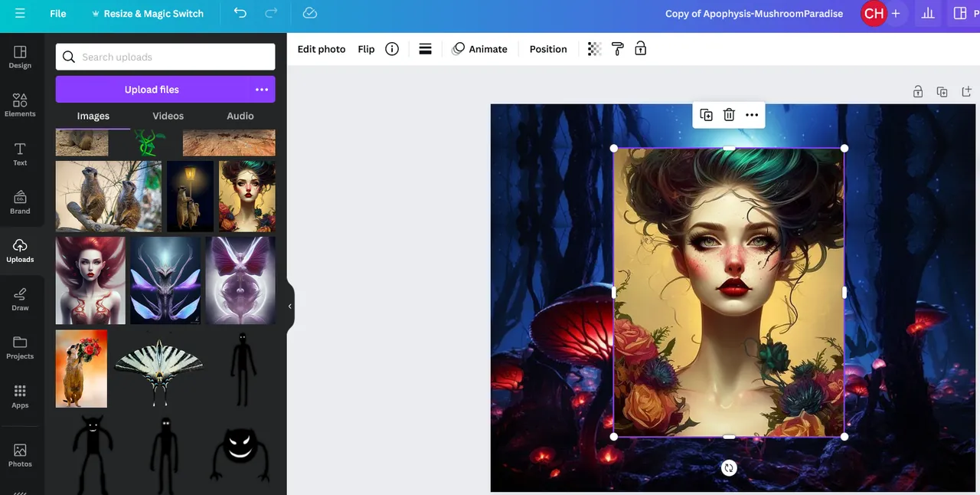Open the analytics chart icon
The width and height of the screenshot is (980, 495).
pos(928,14)
